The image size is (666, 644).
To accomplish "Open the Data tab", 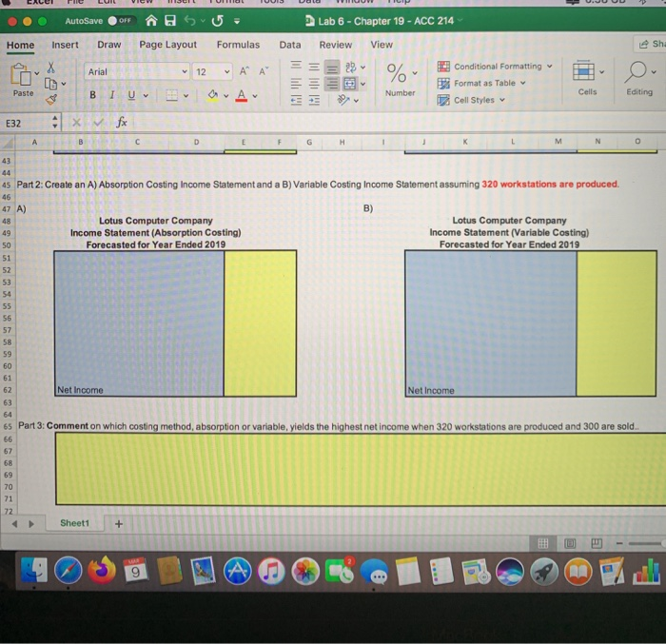I will 290,45.
